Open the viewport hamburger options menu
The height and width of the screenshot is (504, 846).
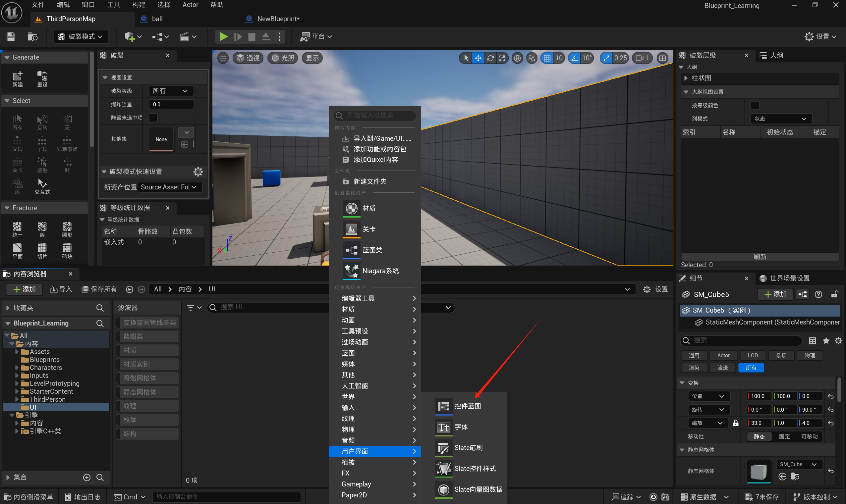223,58
